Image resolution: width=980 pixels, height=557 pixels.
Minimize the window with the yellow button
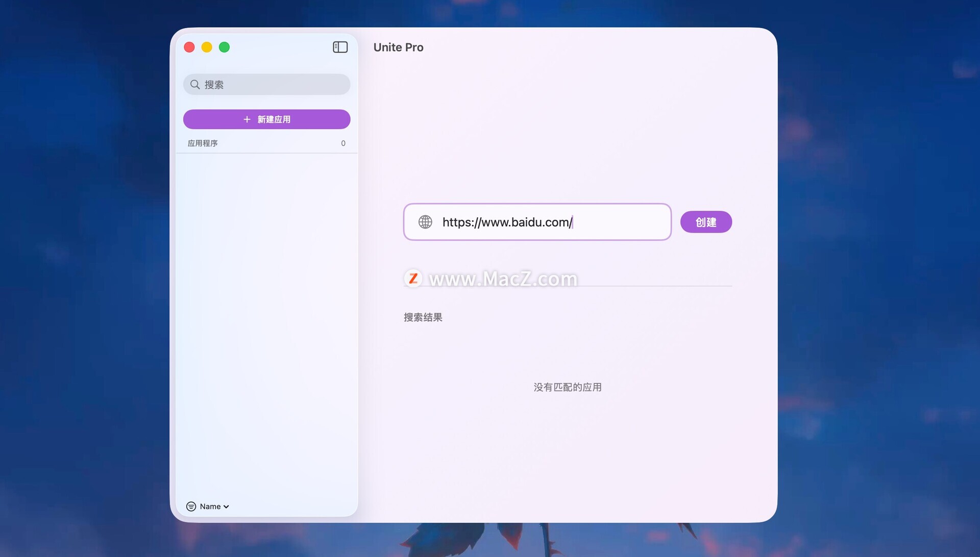(207, 47)
